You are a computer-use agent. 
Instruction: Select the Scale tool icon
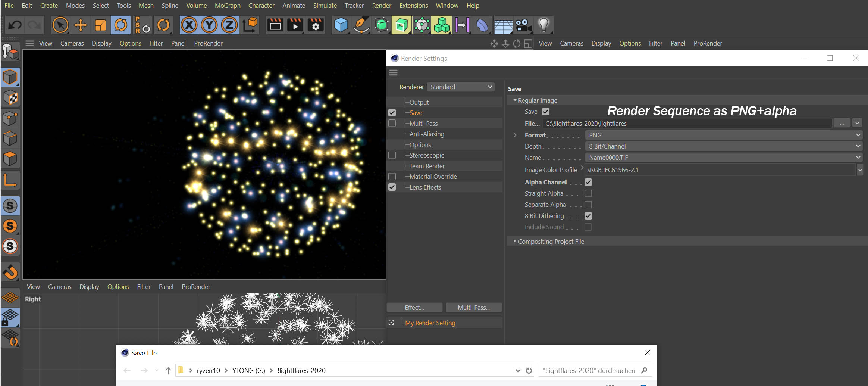100,25
